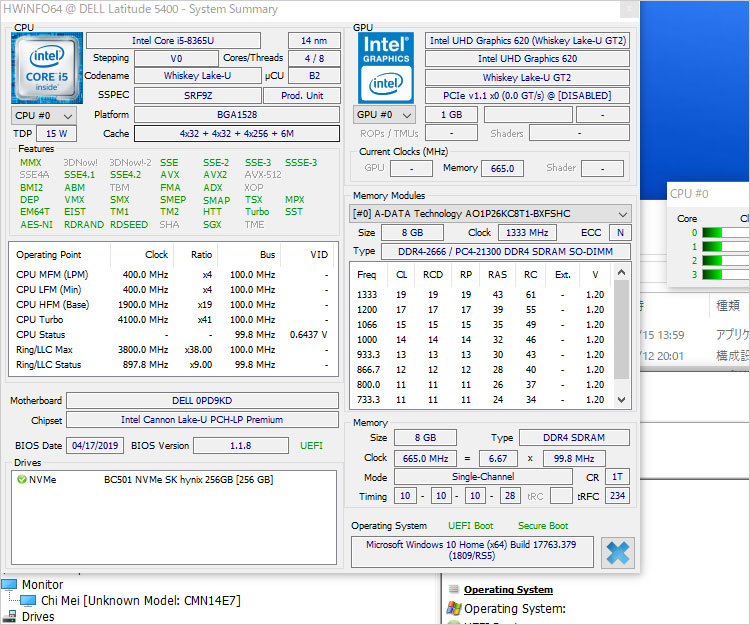Click the BIOS Date 04/17/2019 field
Viewport: 750px width, 625px height.
coord(95,446)
